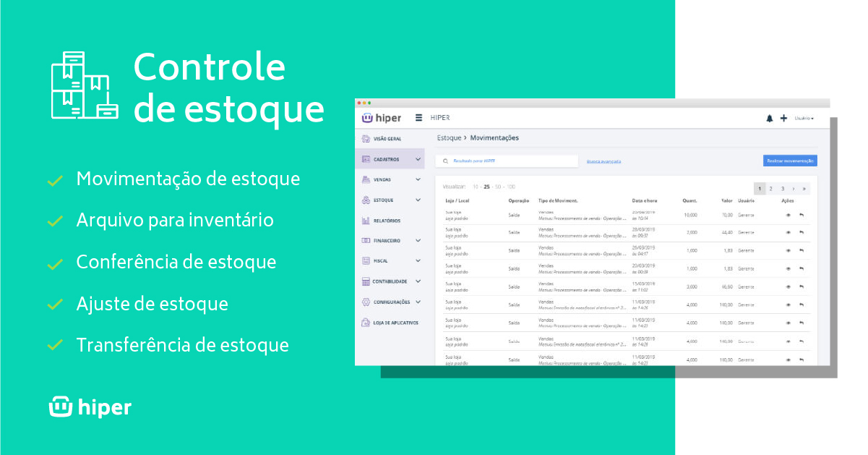
Task: Click the Realizar movimentação button
Action: pyautogui.click(x=790, y=161)
